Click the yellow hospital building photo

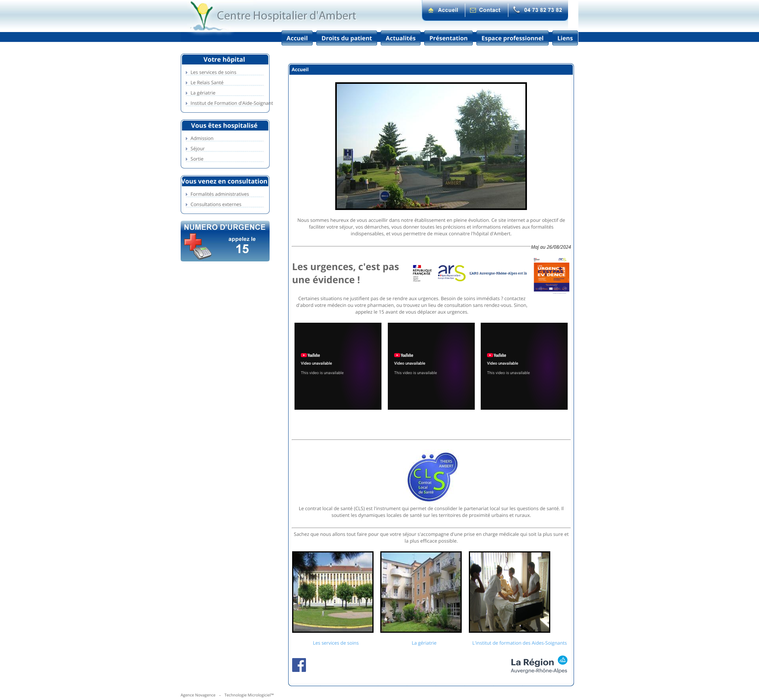(333, 592)
